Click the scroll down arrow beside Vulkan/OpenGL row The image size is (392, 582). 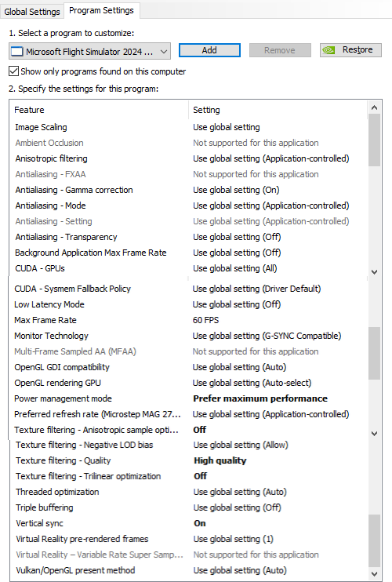(x=374, y=574)
